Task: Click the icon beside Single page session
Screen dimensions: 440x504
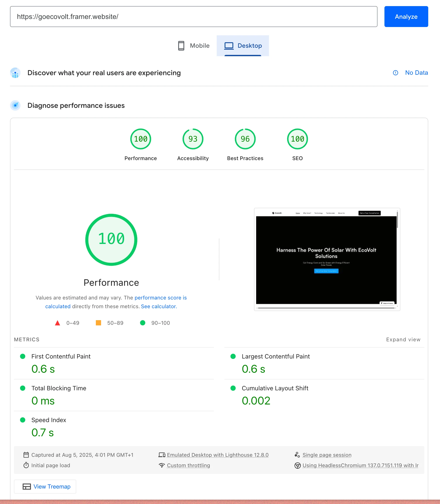Action: point(297,455)
